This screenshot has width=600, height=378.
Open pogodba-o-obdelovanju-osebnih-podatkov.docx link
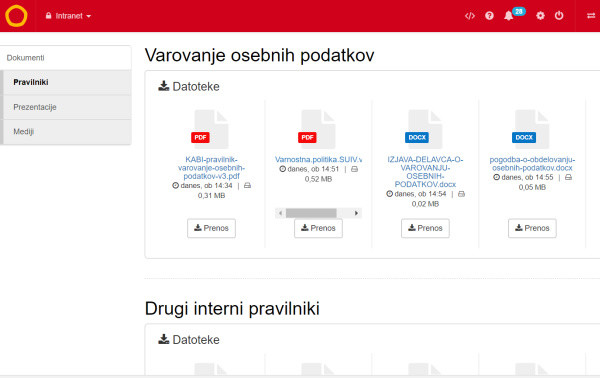click(x=532, y=164)
